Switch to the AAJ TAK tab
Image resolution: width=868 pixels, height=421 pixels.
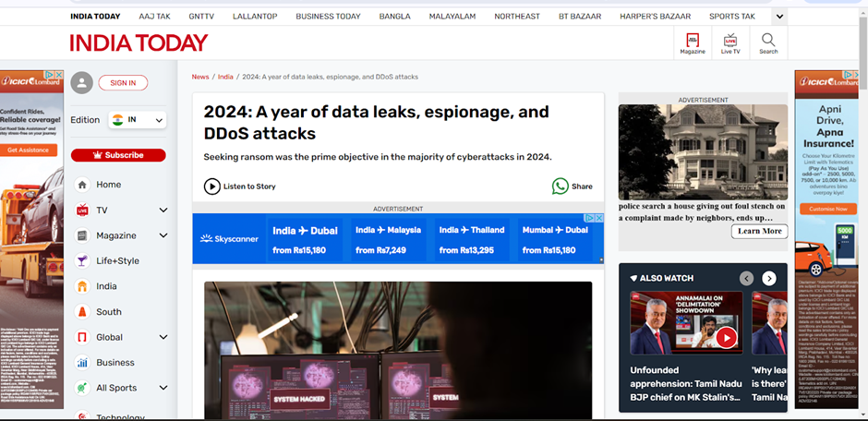(155, 17)
